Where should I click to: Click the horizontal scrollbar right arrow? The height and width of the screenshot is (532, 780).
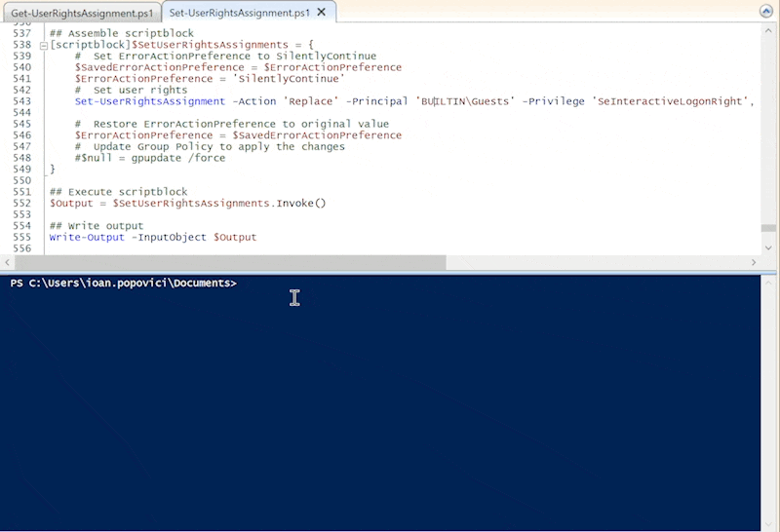click(754, 262)
